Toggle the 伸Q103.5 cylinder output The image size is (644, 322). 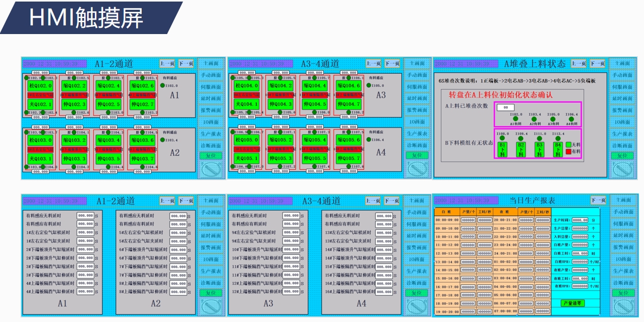tap(109, 159)
